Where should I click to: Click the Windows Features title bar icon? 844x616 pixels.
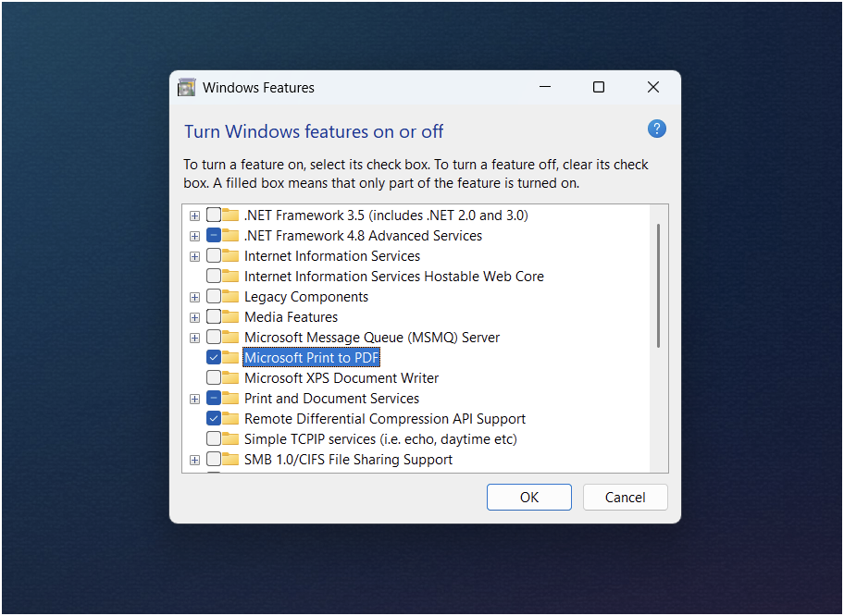click(x=187, y=87)
